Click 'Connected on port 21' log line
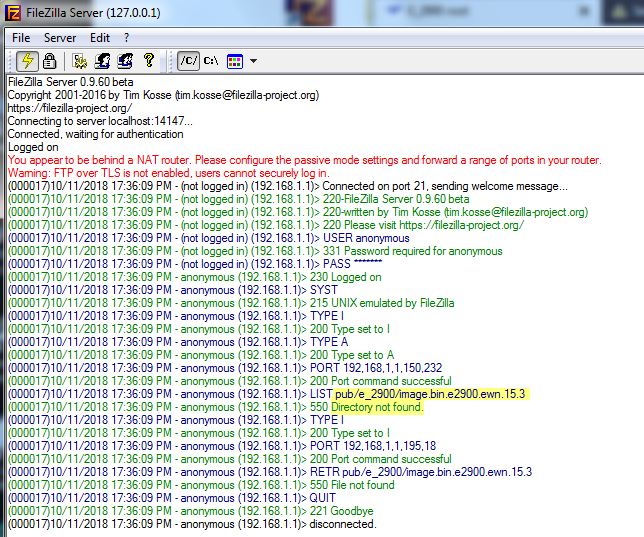 (288, 186)
